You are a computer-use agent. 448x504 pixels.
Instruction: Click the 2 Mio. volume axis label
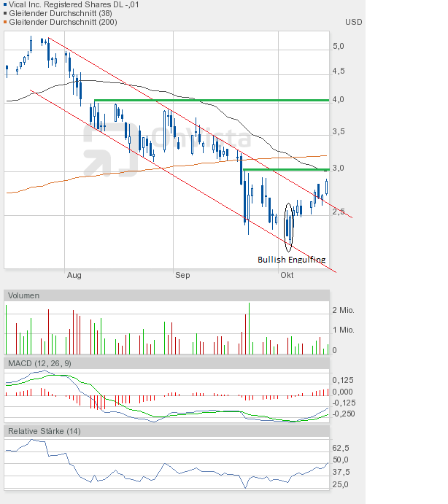click(x=343, y=310)
